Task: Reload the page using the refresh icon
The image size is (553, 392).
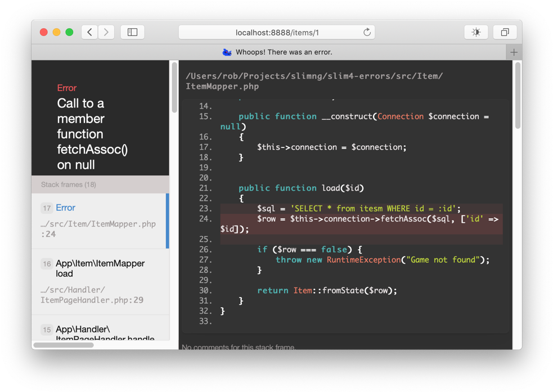Action: click(367, 32)
